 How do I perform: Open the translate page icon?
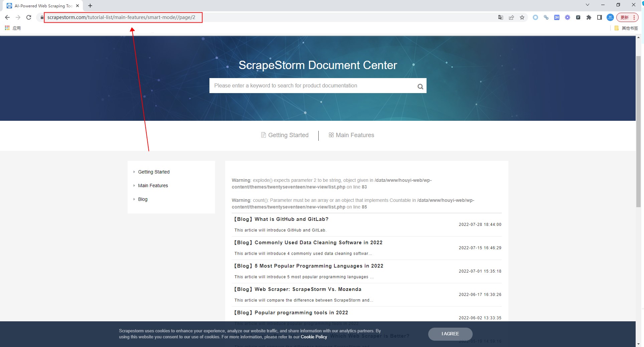tap(501, 17)
